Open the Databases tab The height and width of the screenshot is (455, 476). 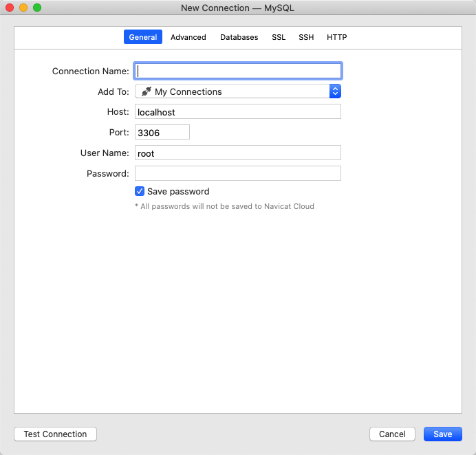click(x=239, y=37)
